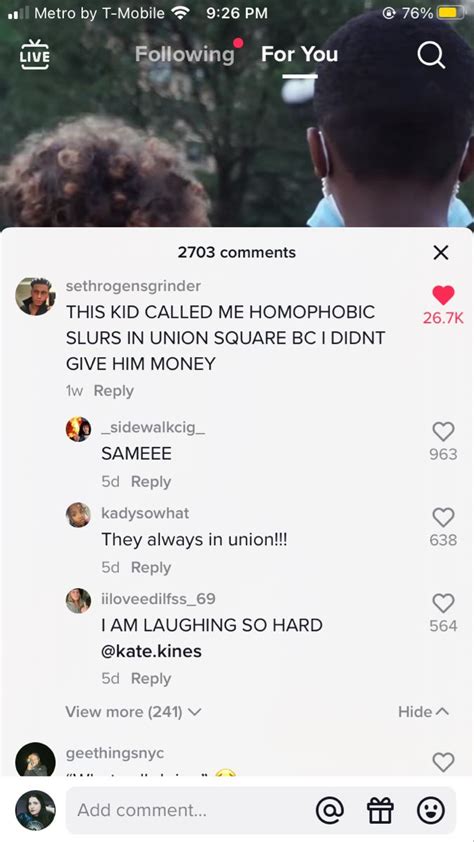Screen dimensions: 474x842
Task: Select the For You tab
Action: point(300,54)
